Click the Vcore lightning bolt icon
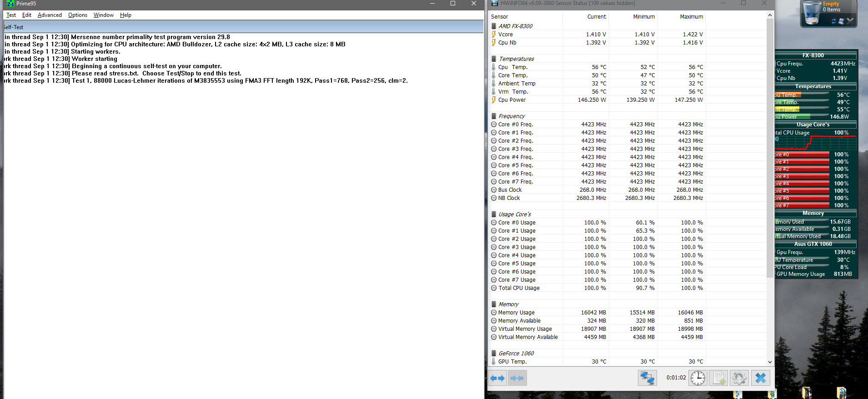The height and width of the screenshot is (399, 868). (x=494, y=34)
